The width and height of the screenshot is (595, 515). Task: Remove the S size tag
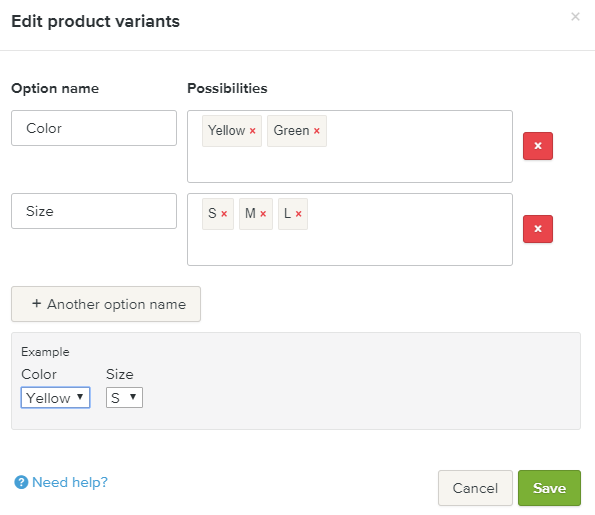point(224,214)
